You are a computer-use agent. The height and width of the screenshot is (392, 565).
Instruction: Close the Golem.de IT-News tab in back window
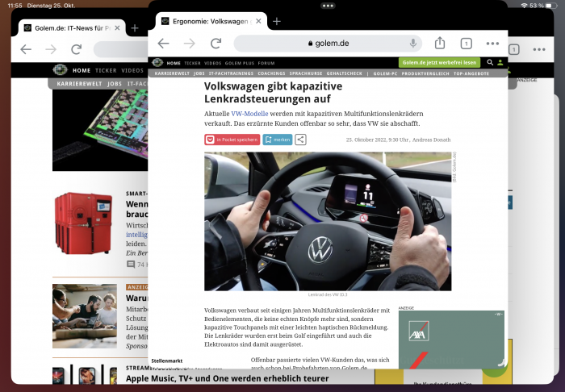pos(117,27)
